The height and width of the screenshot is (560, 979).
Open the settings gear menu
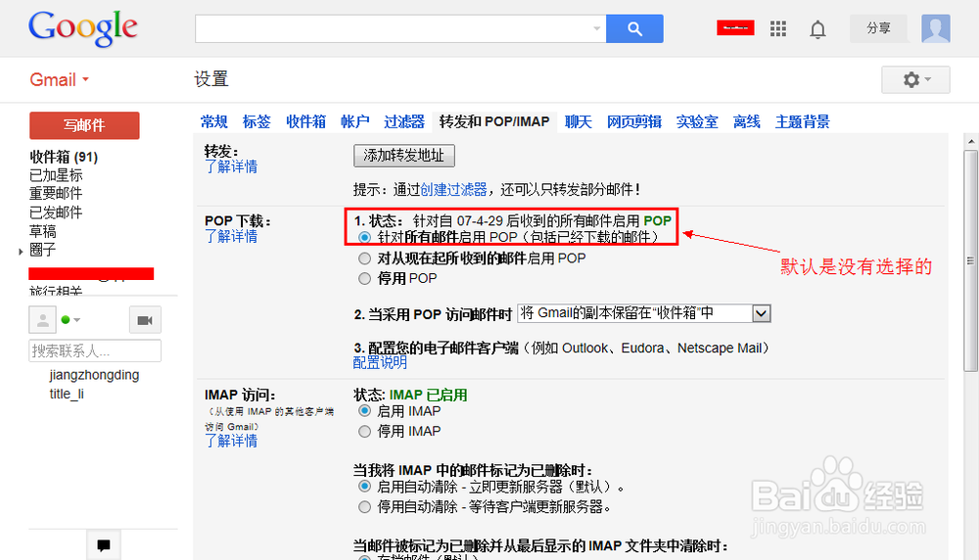point(915,80)
